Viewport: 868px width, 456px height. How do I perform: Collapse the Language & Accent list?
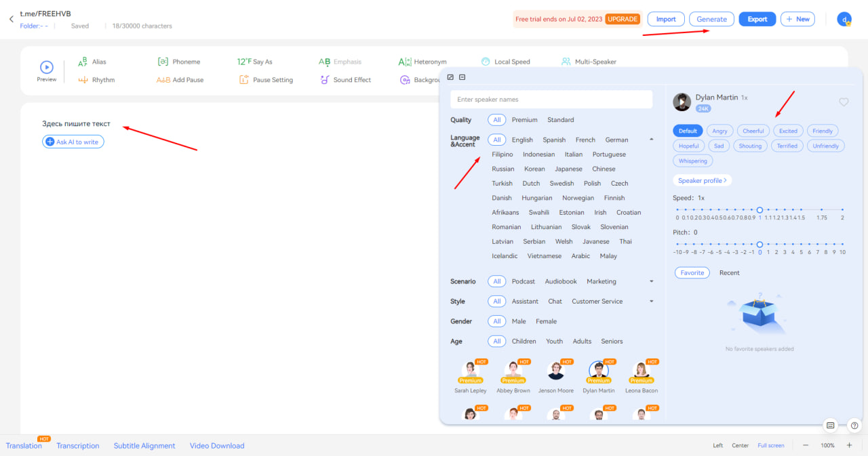coord(652,139)
